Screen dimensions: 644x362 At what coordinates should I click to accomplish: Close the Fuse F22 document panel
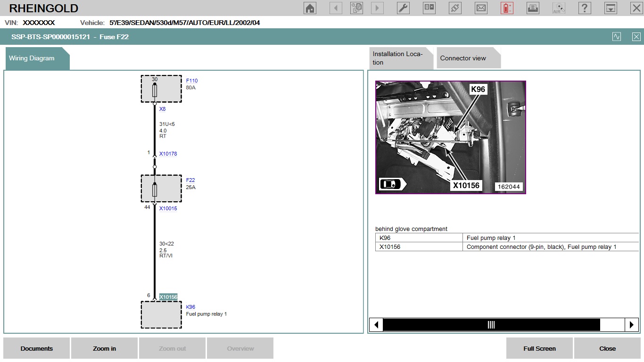[636, 37]
